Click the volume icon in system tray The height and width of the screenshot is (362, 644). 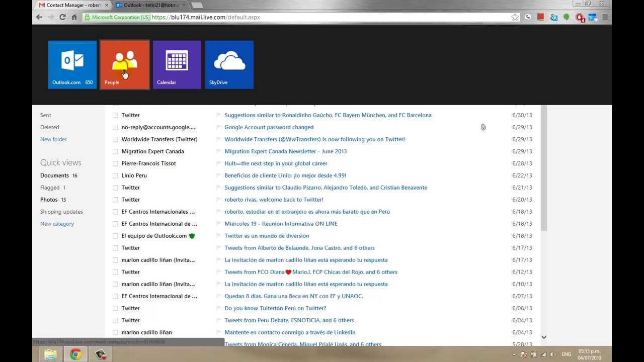coord(553,354)
